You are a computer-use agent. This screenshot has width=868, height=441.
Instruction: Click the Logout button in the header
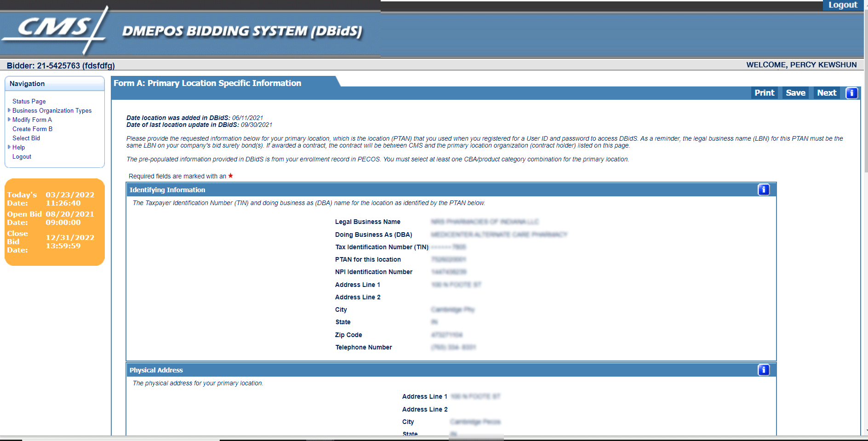(x=843, y=5)
